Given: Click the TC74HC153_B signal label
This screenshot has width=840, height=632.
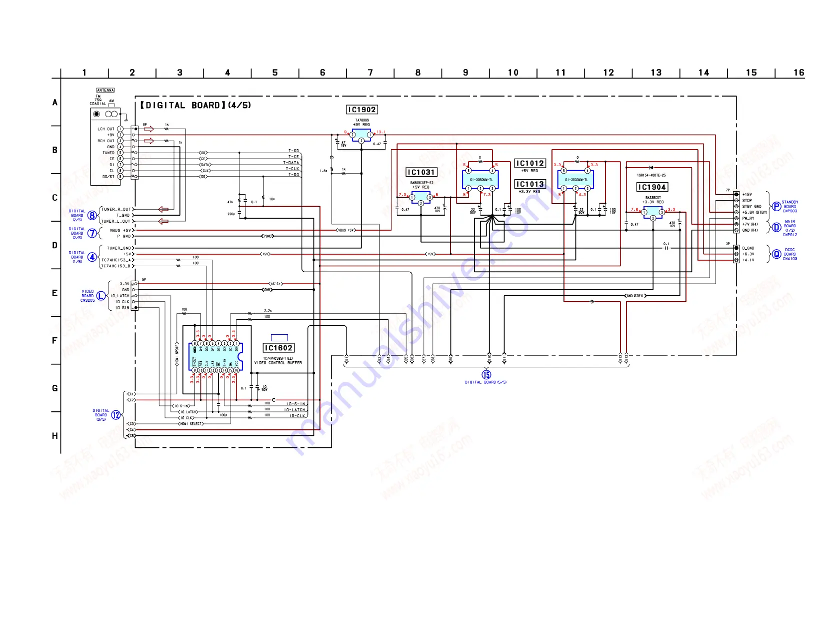Looking at the screenshot, I should coord(116,266).
